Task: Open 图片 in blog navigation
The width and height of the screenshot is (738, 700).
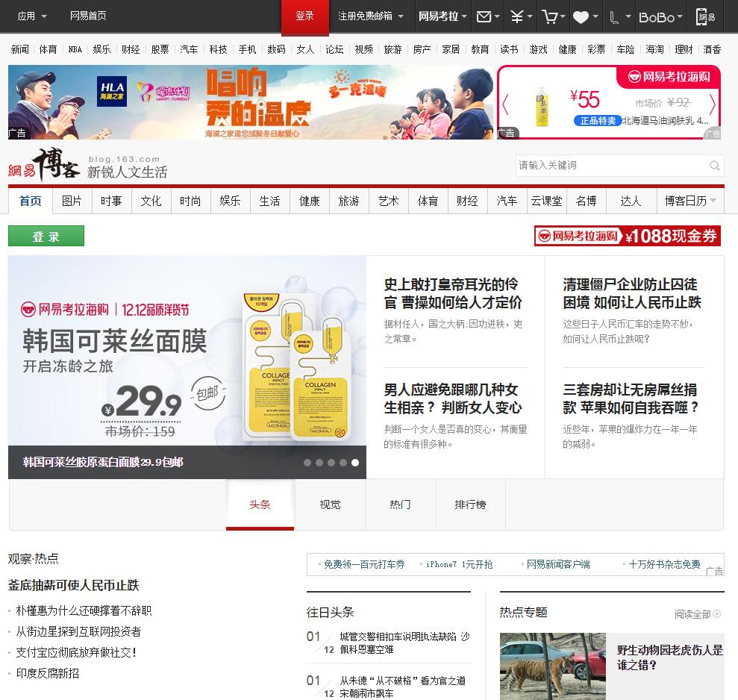Action: tap(72, 201)
